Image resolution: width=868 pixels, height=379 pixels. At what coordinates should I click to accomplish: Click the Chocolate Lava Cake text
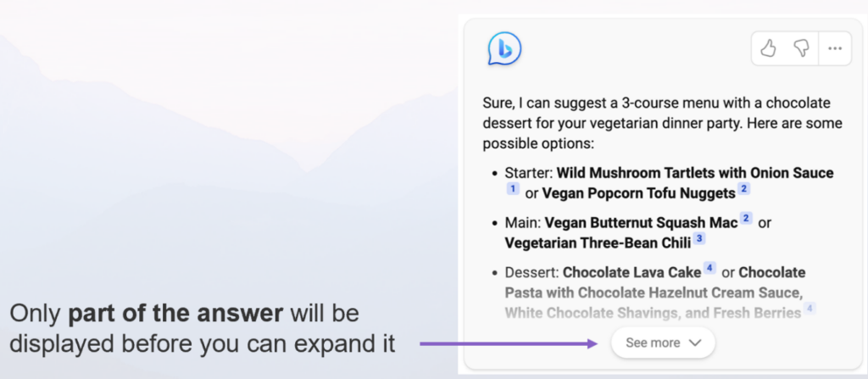point(632,272)
